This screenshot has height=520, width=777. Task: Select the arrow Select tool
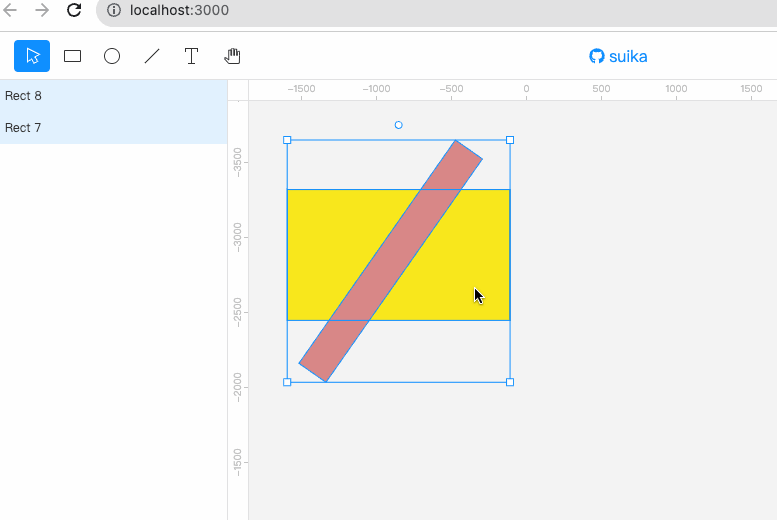click(x=32, y=56)
